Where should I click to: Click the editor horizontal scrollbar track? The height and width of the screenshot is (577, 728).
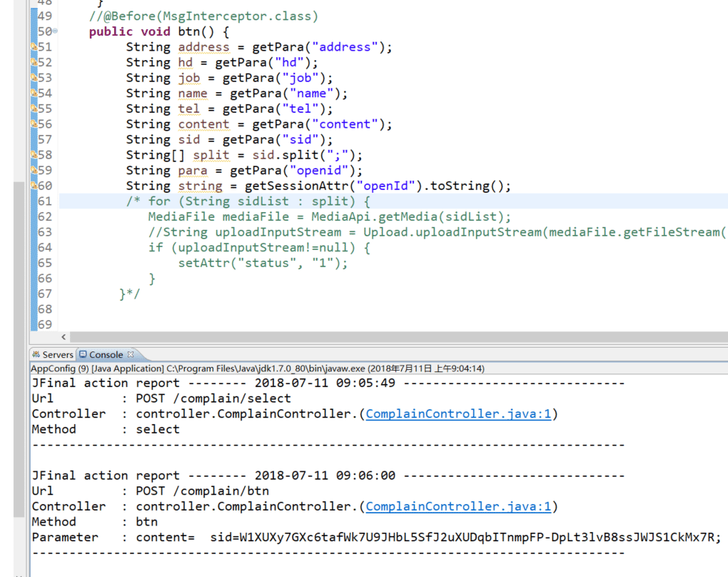click(398, 337)
